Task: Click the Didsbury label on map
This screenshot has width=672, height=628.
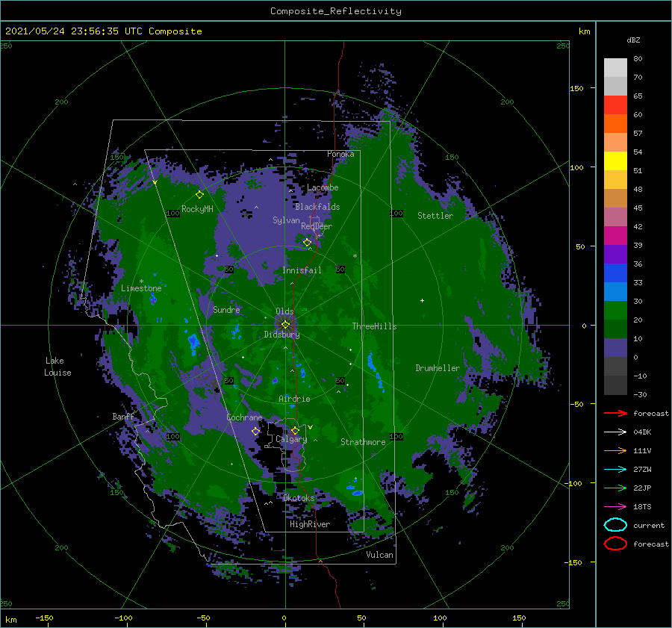Action: click(282, 335)
